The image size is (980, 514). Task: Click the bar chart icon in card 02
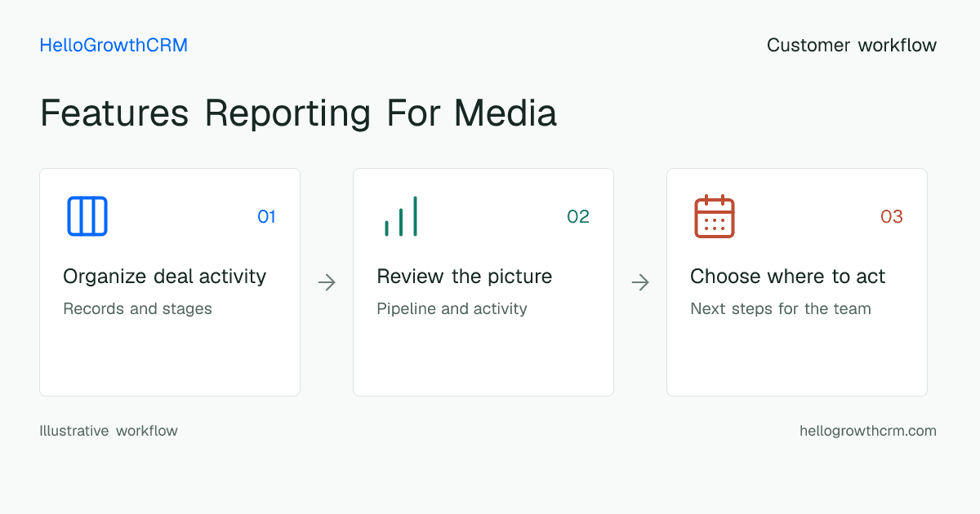pyautogui.click(x=400, y=216)
